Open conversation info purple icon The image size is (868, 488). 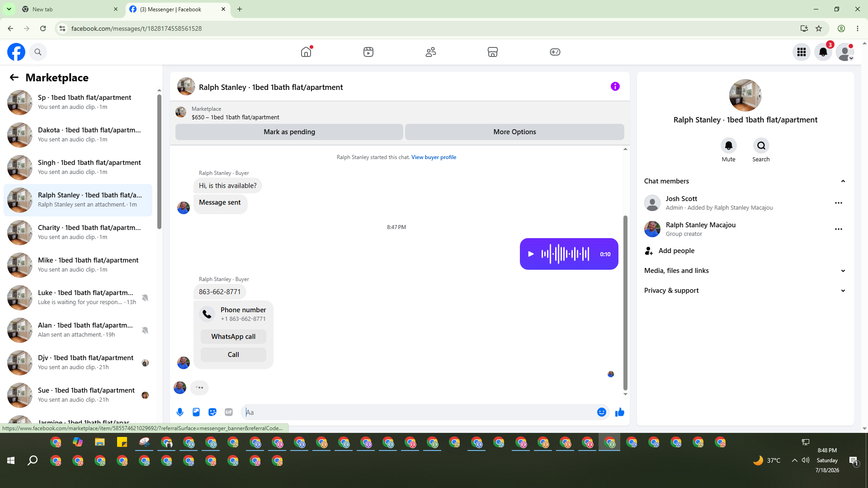point(615,86)
